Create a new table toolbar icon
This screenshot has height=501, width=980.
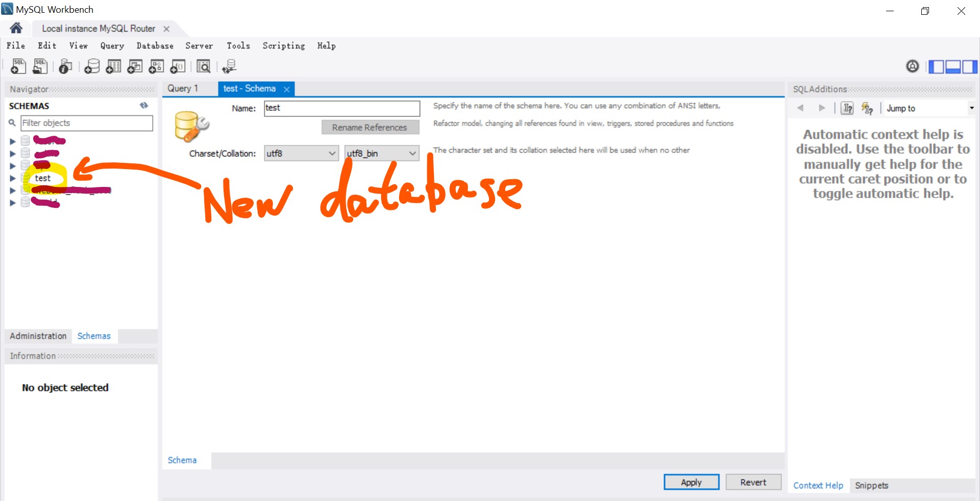(x=113, y=66)
